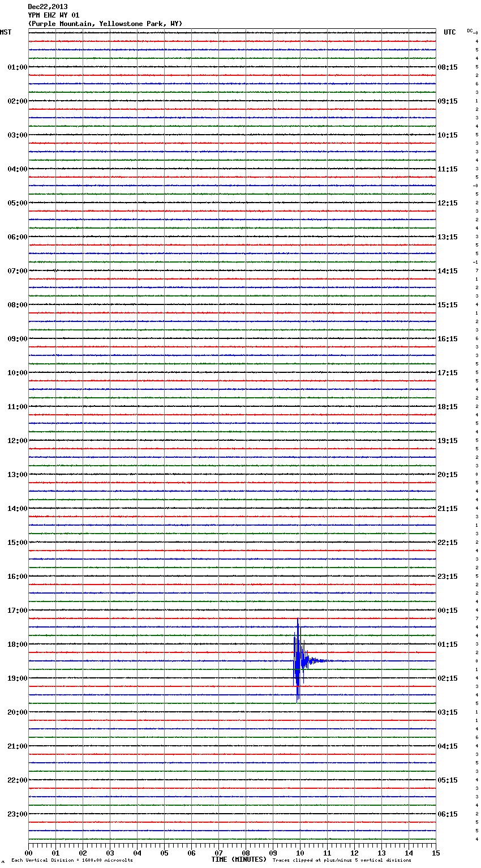Screen dimensions: 481x868
Task: Select the 18:00 MST time label
Action: [18, 644]
